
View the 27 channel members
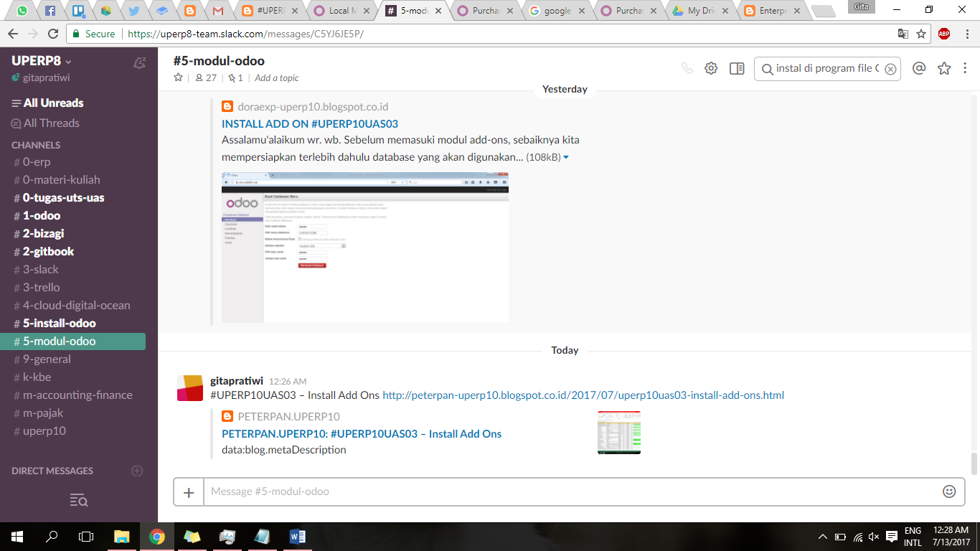tap(206, 77)
